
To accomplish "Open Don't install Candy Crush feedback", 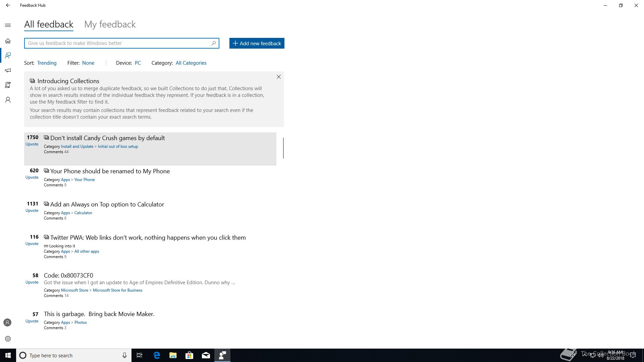I will (107, 138).
